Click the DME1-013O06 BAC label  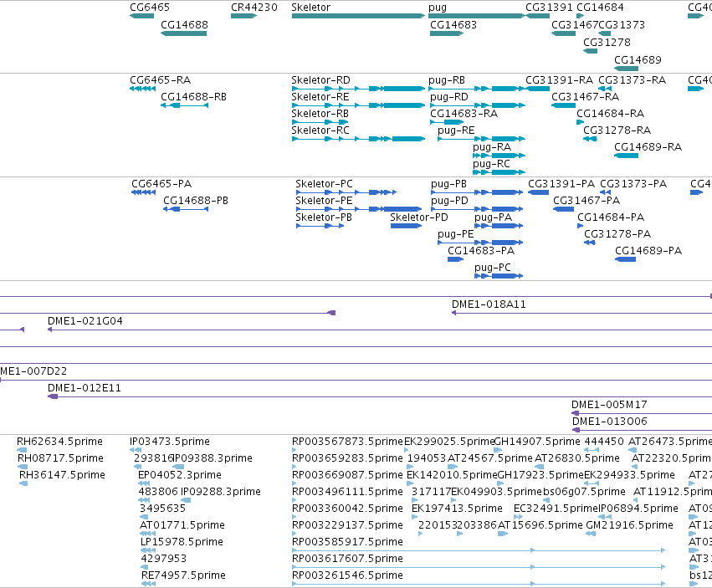(609, 422)
